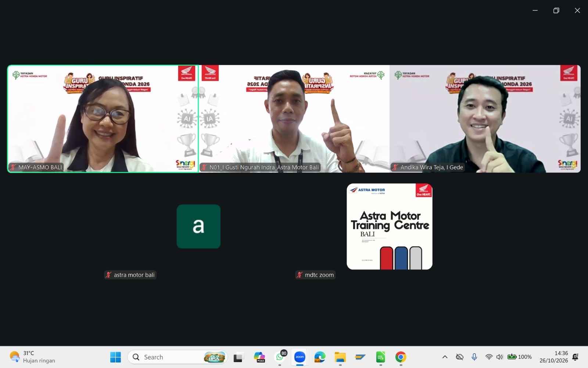Switch to the Zoom taskbar icon

pos(300,357)
